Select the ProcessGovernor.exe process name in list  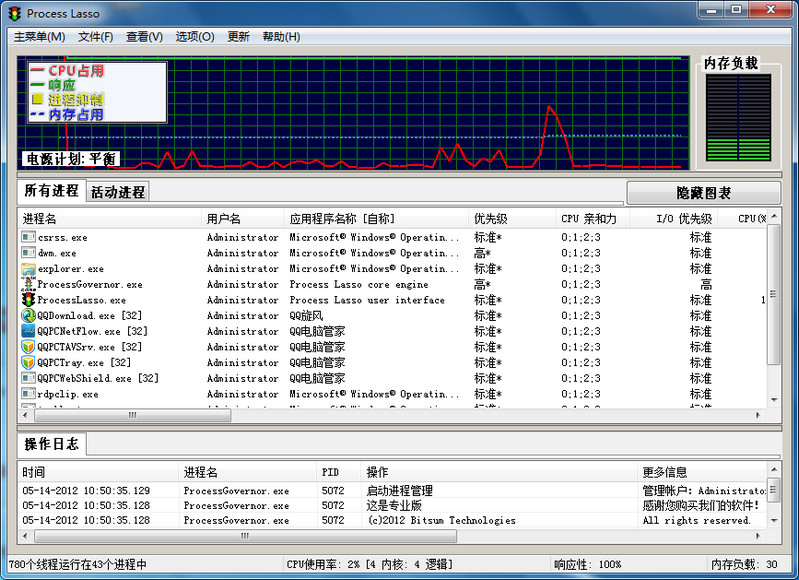point(90,284)
